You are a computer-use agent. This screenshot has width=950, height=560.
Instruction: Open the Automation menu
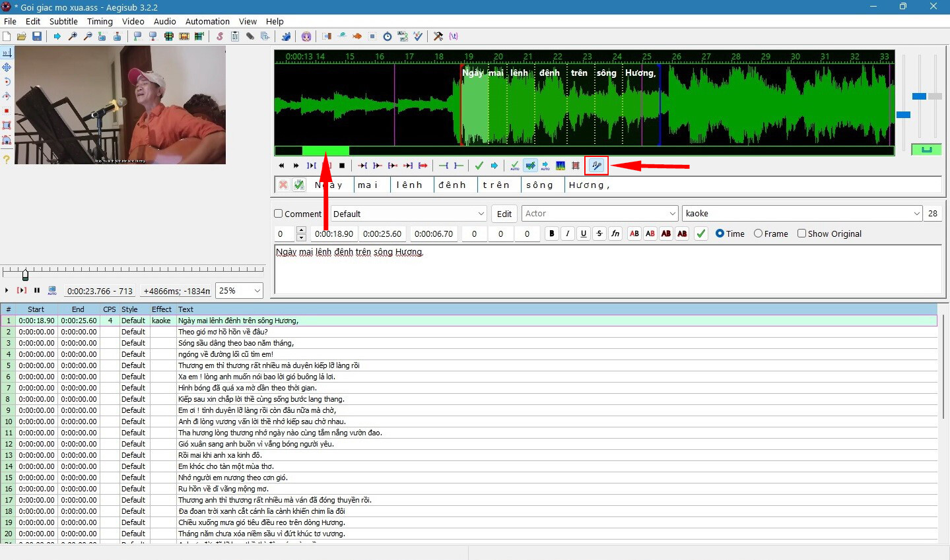pyautogui.click(x=207, y=21)
